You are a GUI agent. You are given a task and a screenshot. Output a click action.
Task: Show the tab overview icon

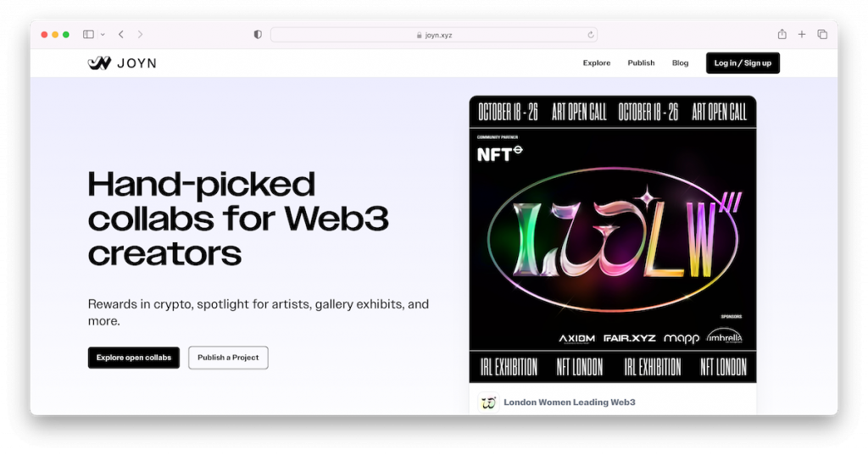point(822,35)
